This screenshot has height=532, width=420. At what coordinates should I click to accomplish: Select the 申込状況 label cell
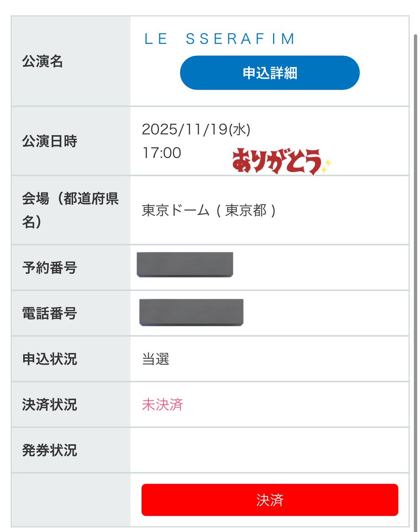click(71, 359)
